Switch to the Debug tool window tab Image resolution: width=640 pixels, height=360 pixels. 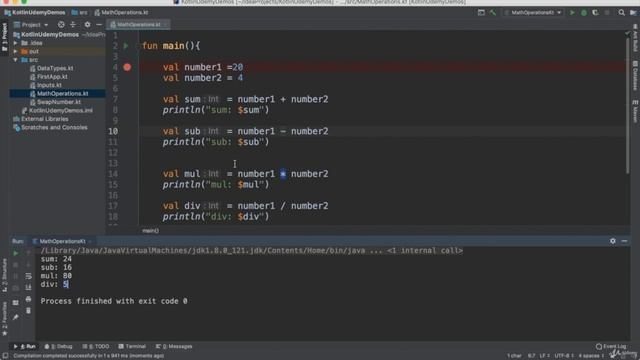click(x=59, y=347)
